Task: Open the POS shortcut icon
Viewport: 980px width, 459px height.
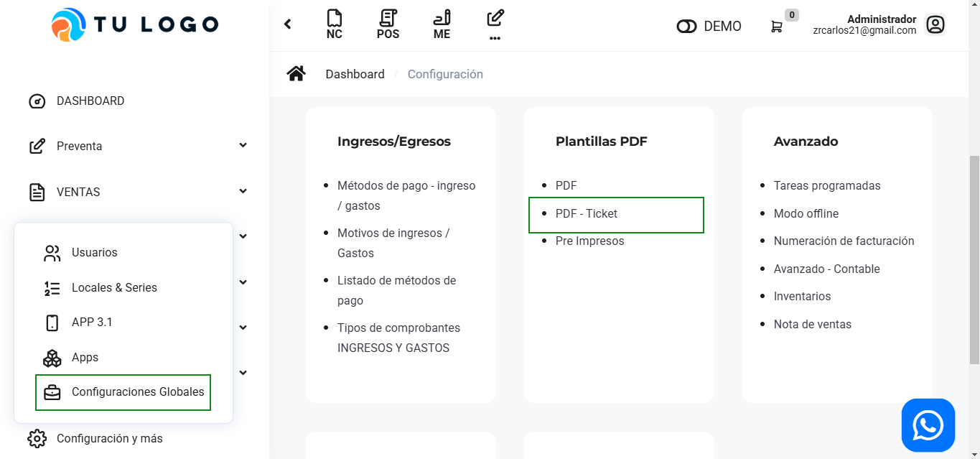Action: [388, 24]
